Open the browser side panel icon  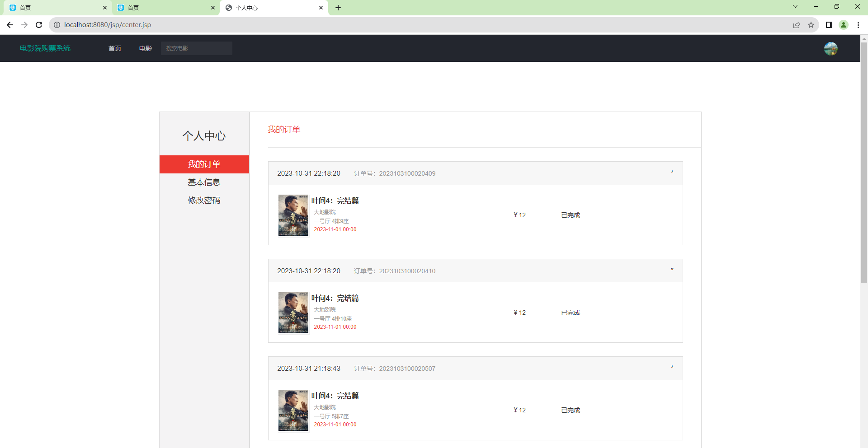[x=829, y=25]
